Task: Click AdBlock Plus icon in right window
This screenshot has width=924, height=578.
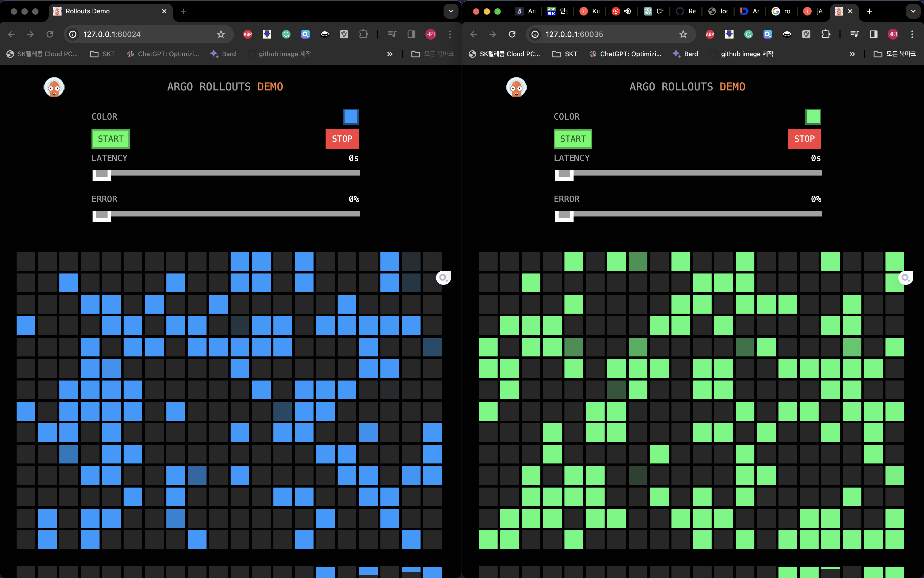Action: tap(710, 35)
